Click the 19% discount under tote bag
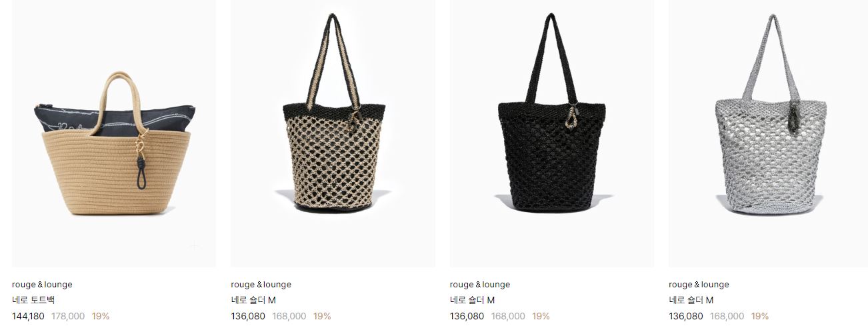868x332 pixels. pyautogui.click(x=101, y=316)
